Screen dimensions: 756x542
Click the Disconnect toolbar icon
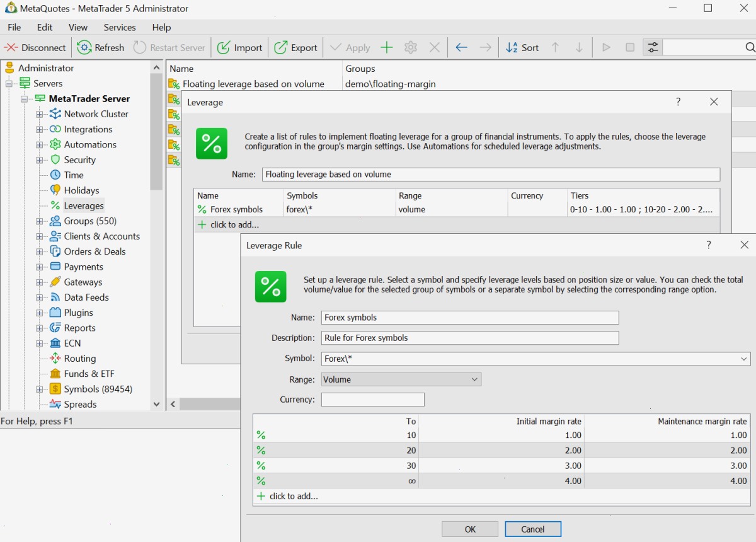11,47
